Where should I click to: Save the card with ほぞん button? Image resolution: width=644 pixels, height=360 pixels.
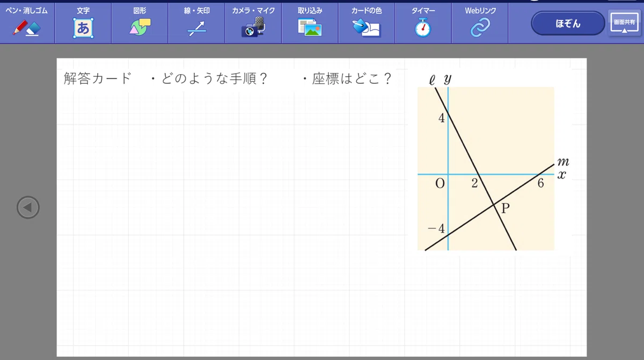568,24
